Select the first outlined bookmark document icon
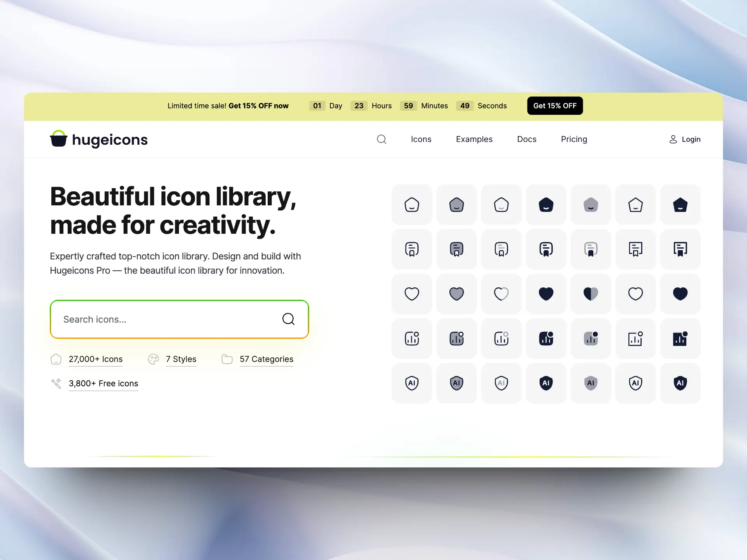Screen dimensions: 747x560 (412, 249)
